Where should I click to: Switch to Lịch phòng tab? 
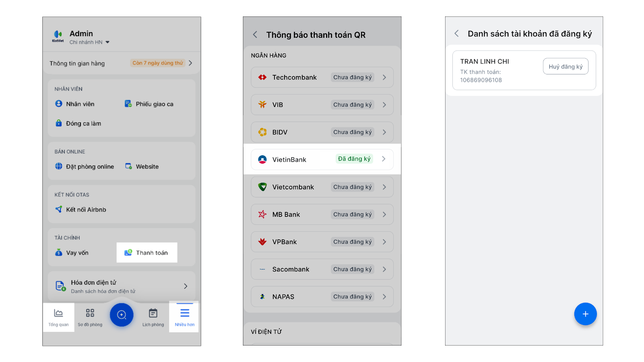tap(153, 317)
